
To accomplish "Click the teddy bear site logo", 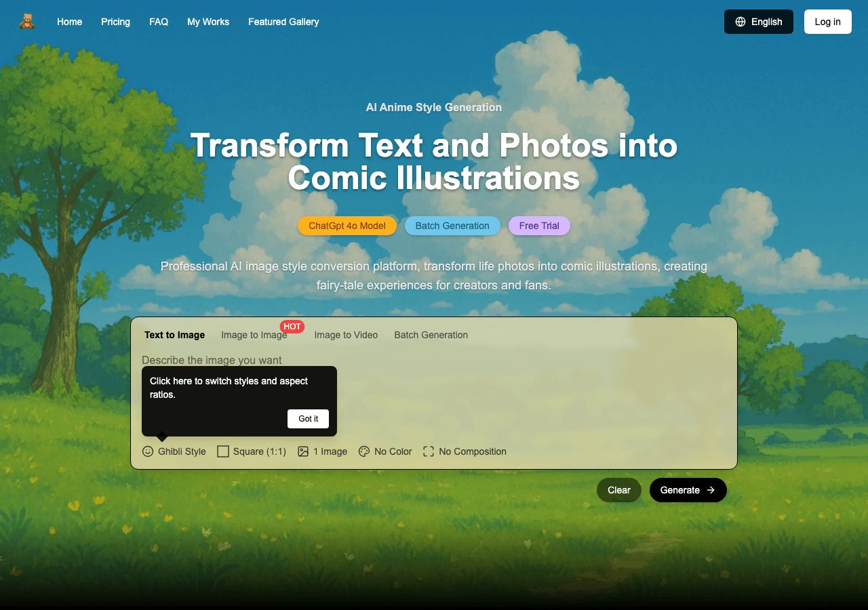I will tap(26, 22).
